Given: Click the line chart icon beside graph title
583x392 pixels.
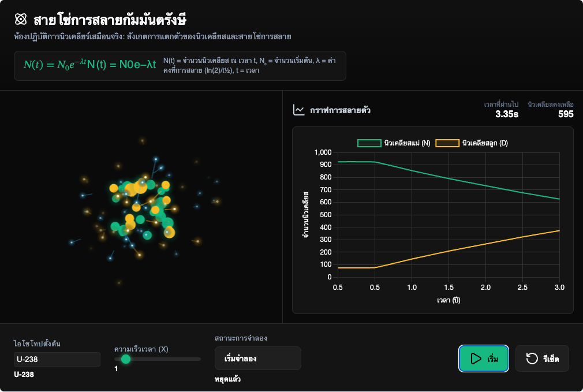Looking at the screenshot, I should click(x=298, y=110).
